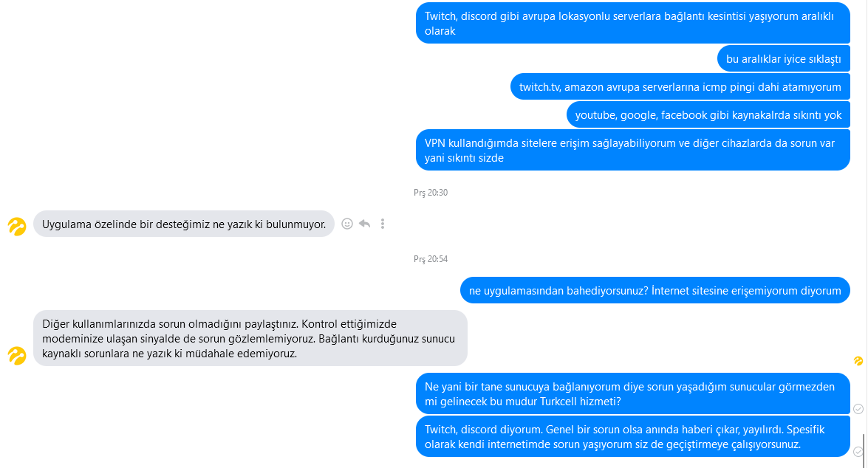Click the reply arrow beside 'Uygulama özelinde' message

click(x=364, y=224)
